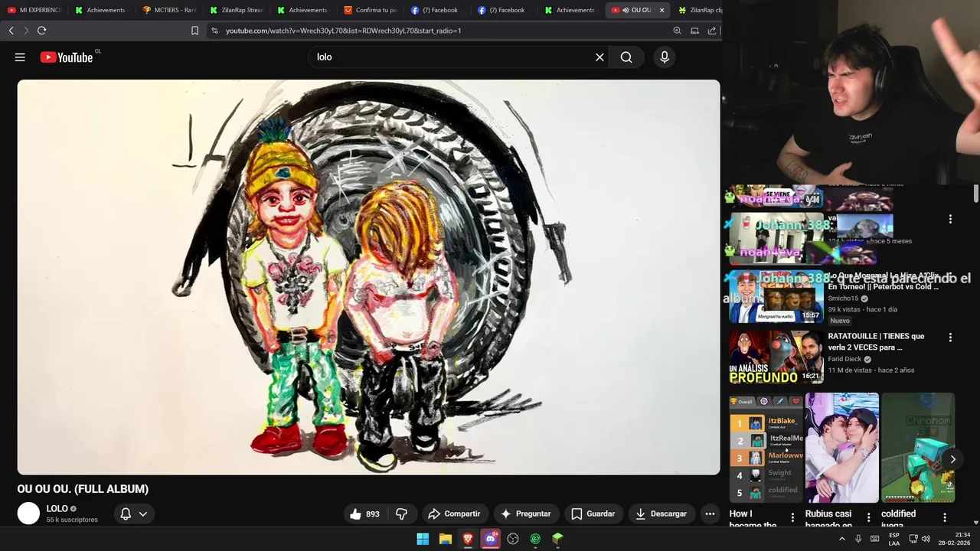Switch to the Confirma tu pe tab
The height and width of the screenshot is (551, 980).
point(371,10)
